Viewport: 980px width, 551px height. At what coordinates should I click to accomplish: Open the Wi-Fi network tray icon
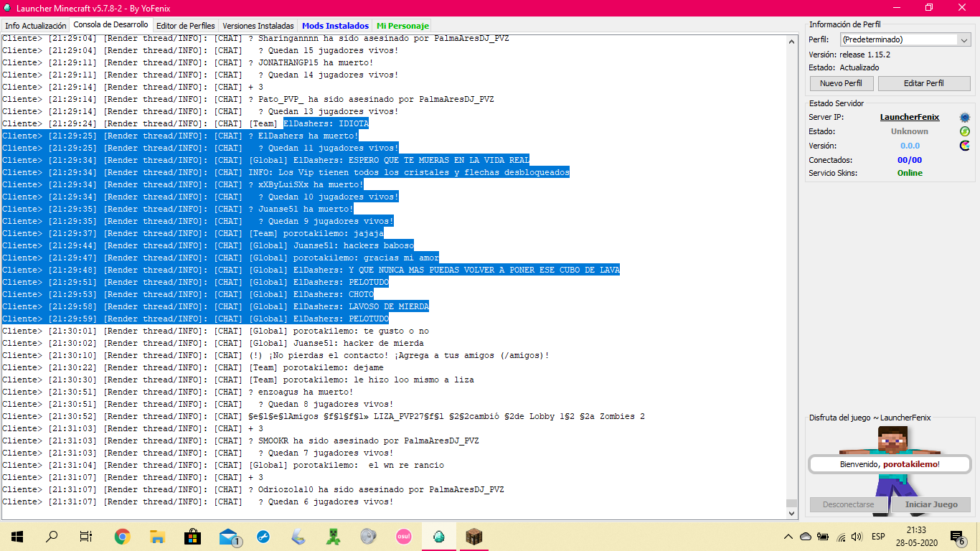(840, 537)
